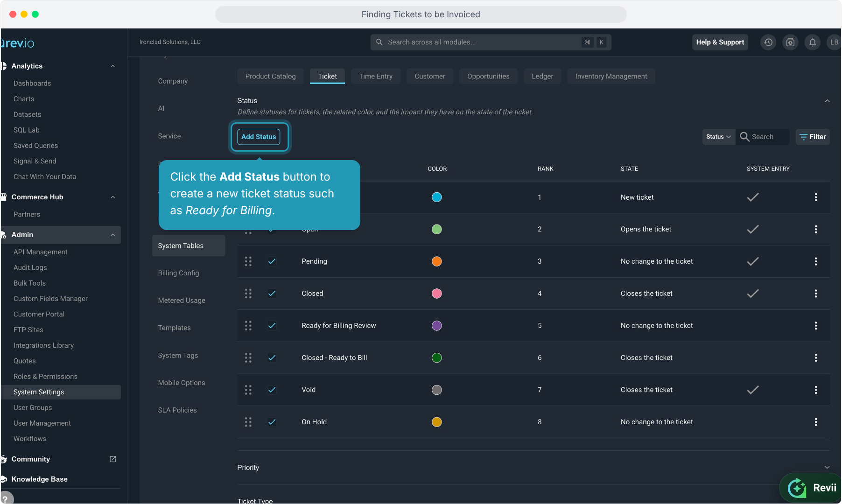
Task: Click the Add Status button
Action: [259, 137]
